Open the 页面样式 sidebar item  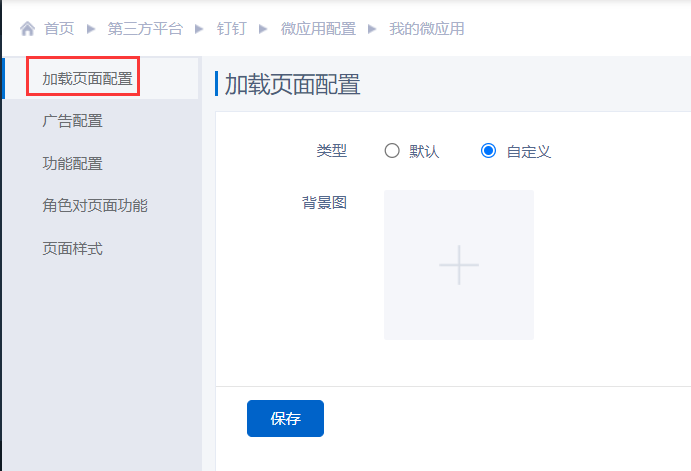[72, 248]
